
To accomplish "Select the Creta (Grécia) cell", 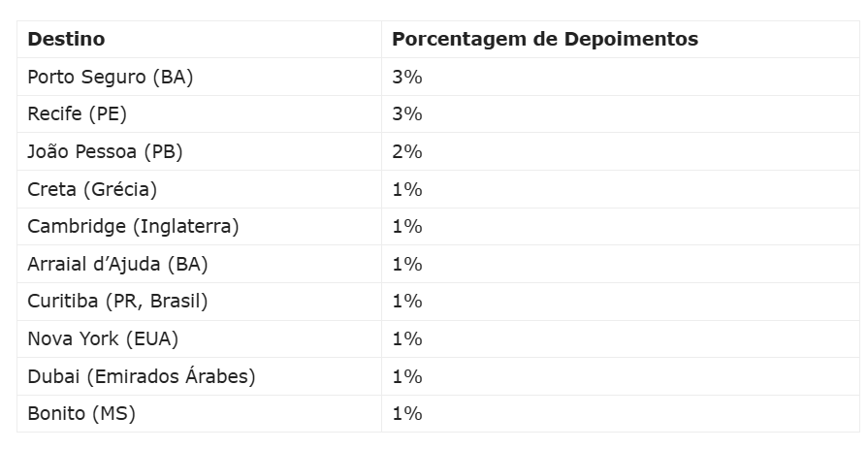I will (92, 189).
